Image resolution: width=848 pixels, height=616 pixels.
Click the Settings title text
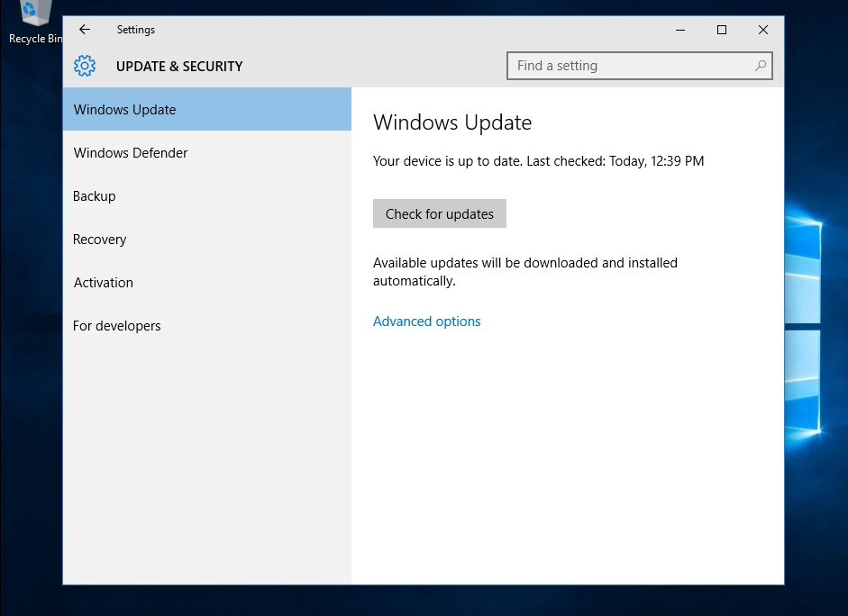[x=136, y=30]
